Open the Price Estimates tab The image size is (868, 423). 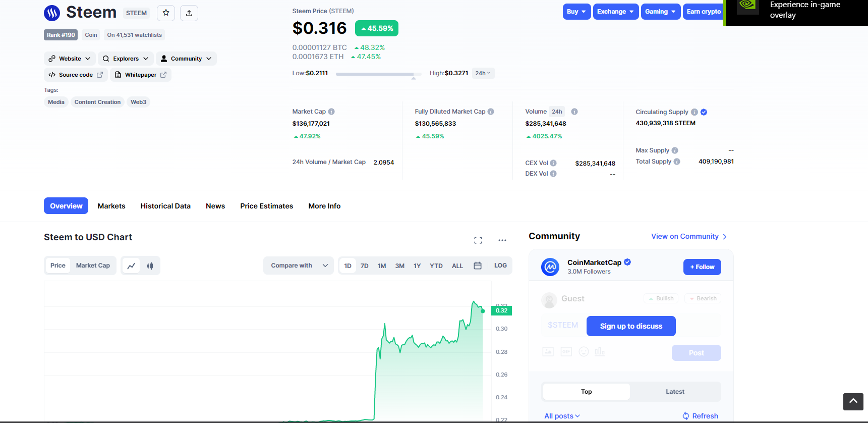click(267, 206)
